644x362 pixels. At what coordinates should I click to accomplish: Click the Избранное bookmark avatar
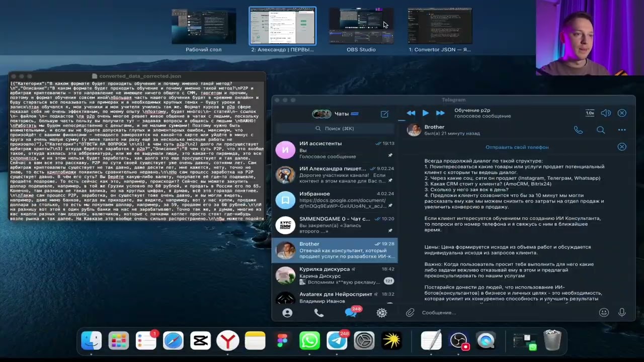click(285, 200)
